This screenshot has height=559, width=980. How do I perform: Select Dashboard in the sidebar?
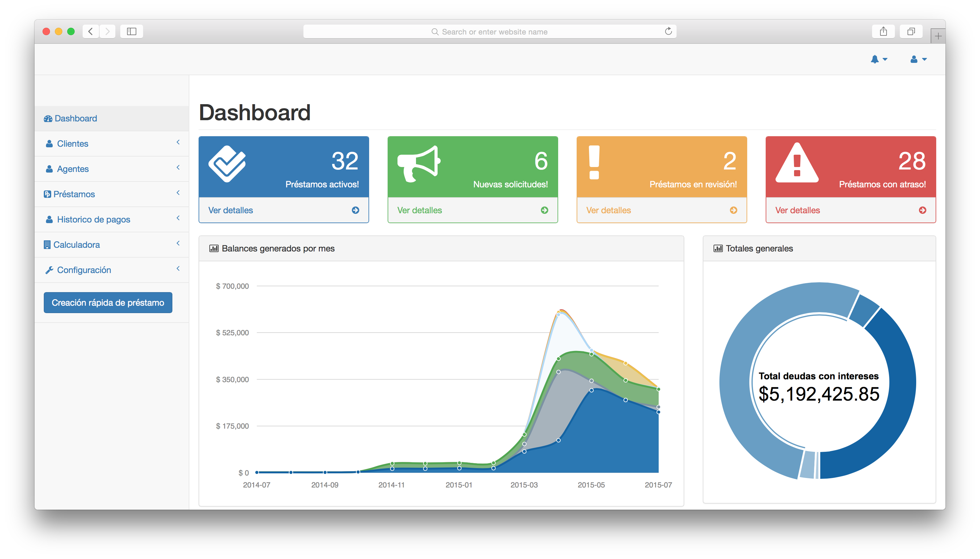coord(76,118)
